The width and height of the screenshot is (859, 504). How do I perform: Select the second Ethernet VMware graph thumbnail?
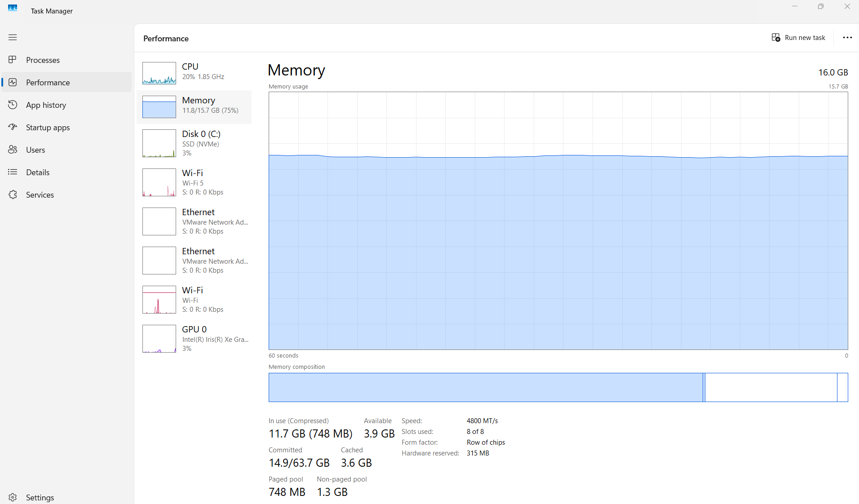(x=159, y=261)
